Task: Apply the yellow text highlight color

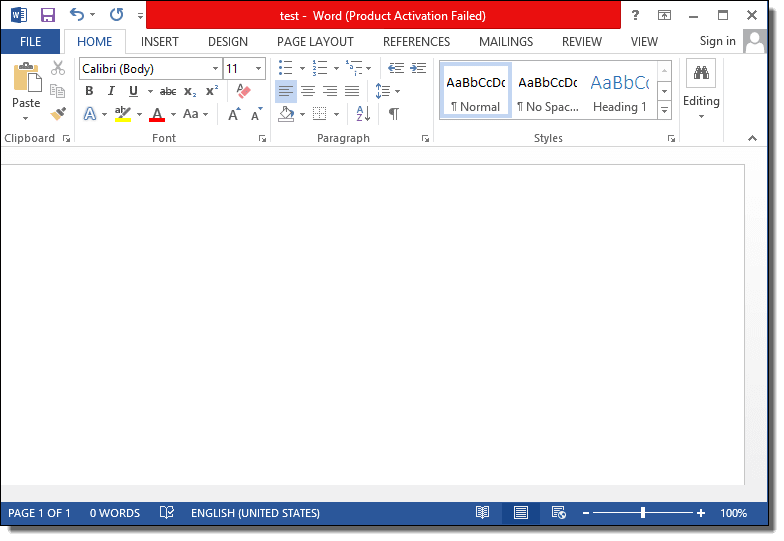Action: point(122,114)
